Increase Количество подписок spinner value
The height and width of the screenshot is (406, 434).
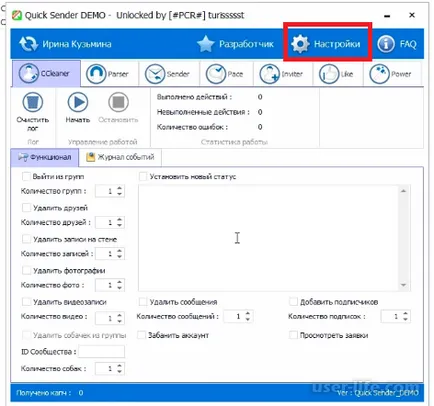tap(405, 313)
